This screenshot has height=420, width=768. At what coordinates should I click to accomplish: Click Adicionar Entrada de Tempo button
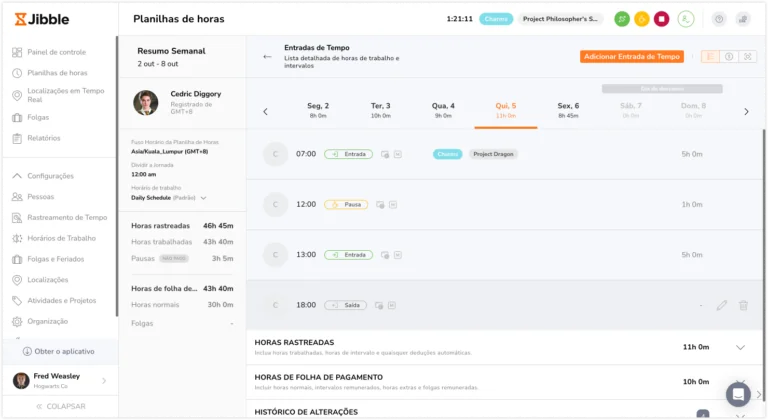point(632,56)
